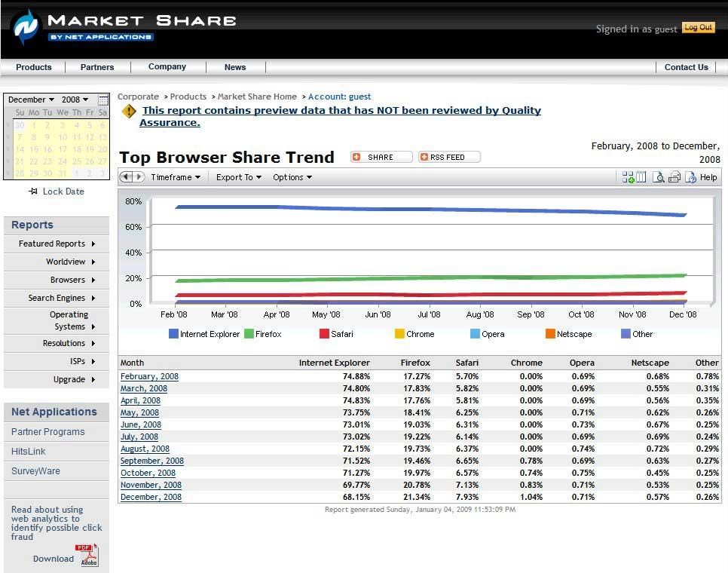The image size is (728, 573).
Task: Open the year dropdown showing 2008
Action: click(75, 100)
